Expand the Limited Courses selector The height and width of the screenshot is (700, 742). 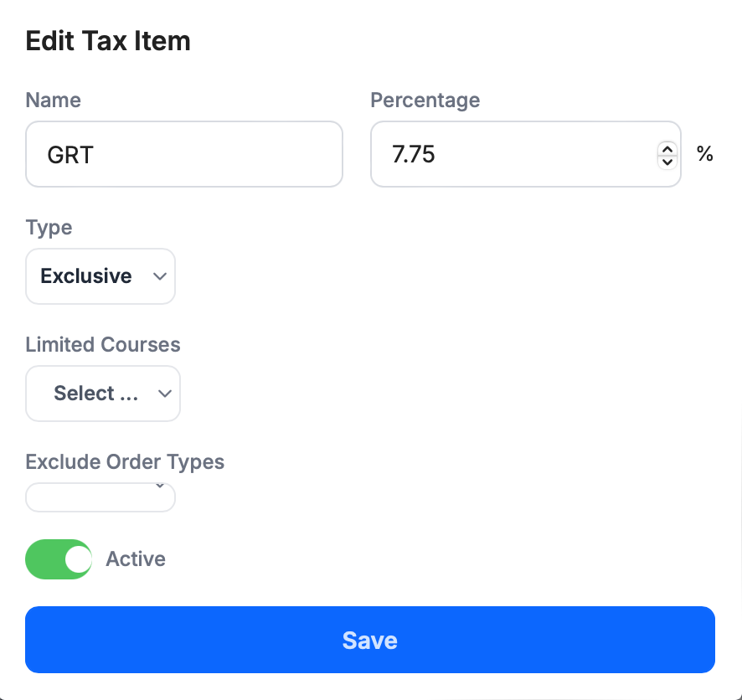click(103, 394)
